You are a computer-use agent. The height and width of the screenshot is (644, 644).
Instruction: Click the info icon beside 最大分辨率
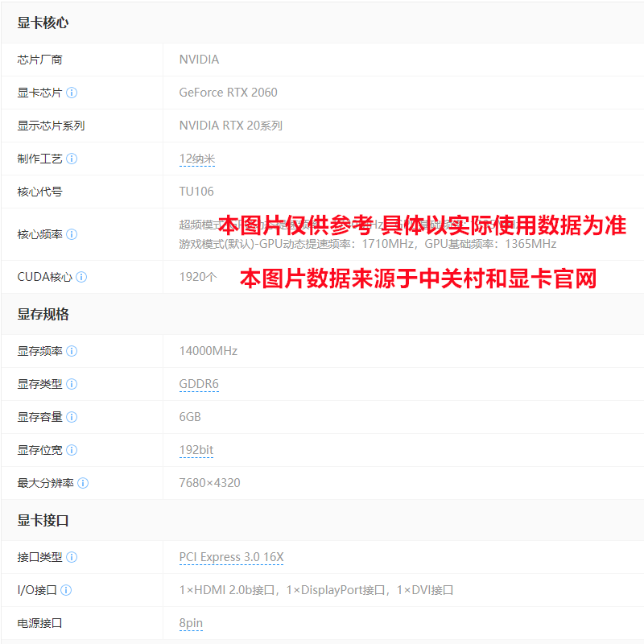coord(83,483)
